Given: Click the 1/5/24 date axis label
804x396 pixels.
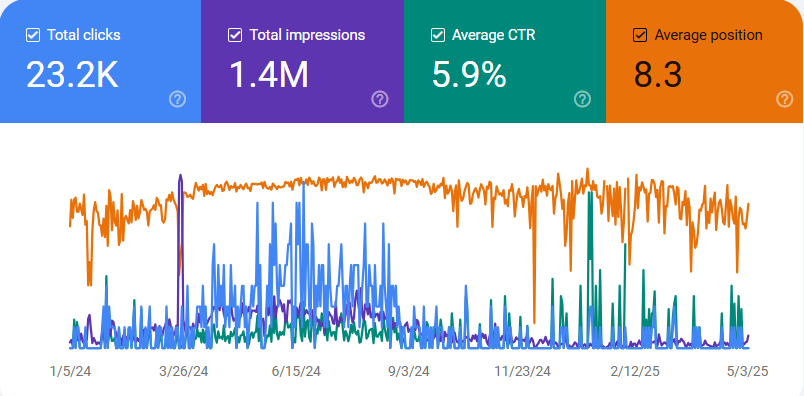Looking at the screenshot, I should (x=71, y=371).
